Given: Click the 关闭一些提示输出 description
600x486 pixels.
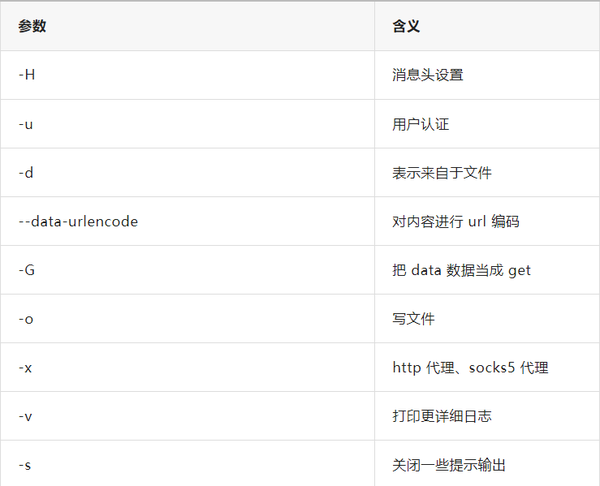Looking at the screenshot, I should pyautogui.click(x=448, y=465).
